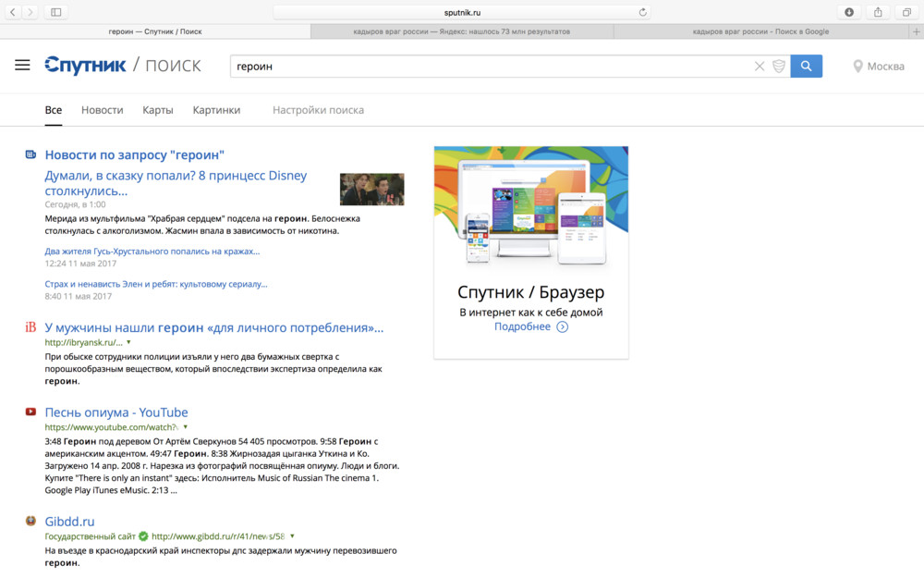The width and height of the screenshot is (924, 578).
Task: Open the Новости search category
Action: click(103, 110)
